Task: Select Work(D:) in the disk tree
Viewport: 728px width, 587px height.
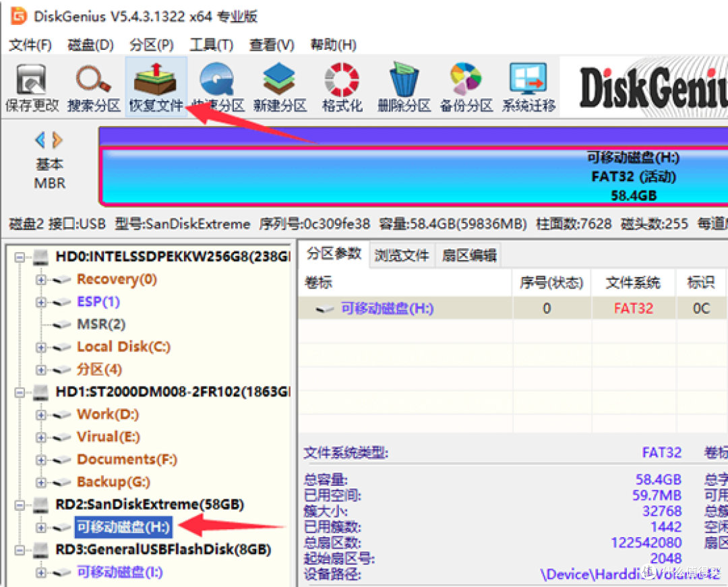Action: tap(108, 414)
